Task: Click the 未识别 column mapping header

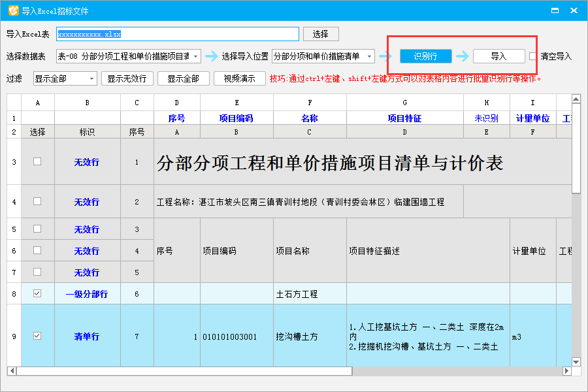Action: (486, 118)
